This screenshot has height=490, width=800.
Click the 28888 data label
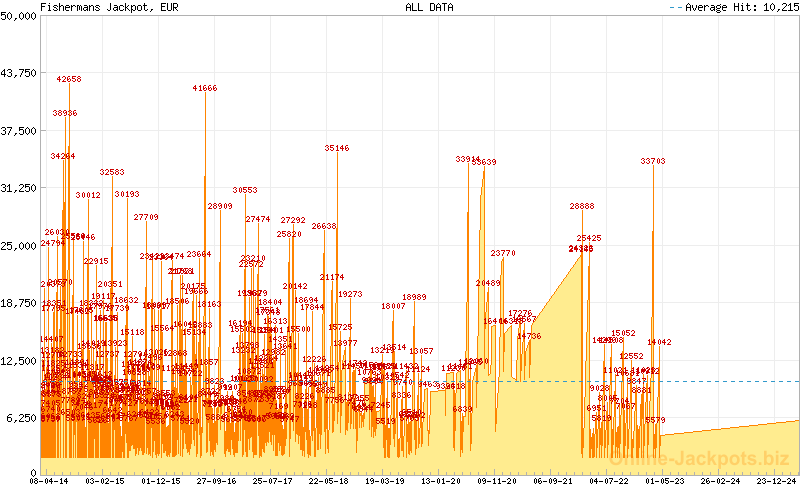pyautogui.click(x=582, y=206)
